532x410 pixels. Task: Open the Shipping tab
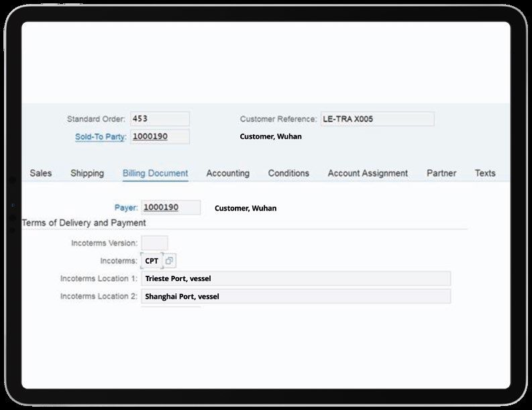coord(87,173)
